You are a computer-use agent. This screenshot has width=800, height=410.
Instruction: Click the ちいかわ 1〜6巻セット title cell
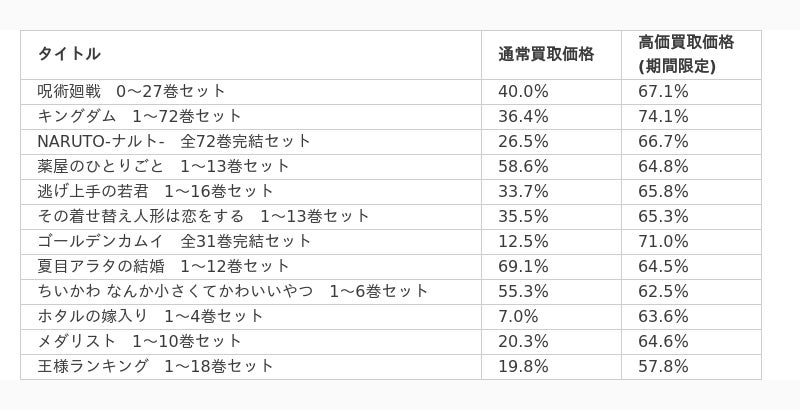point(233,291)
